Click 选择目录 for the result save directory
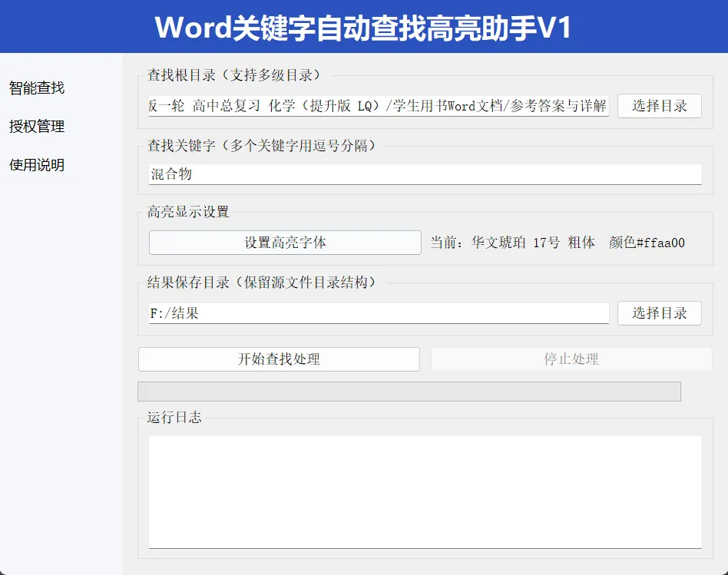This screenshot has width=728, height=575. 660,312
